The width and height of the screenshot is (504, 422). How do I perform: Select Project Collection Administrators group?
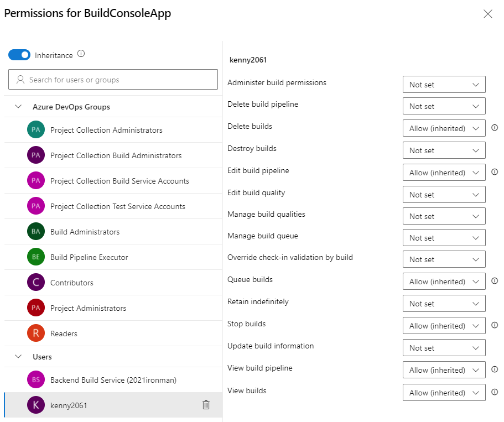pyautogui.click(x=106, y=130)
